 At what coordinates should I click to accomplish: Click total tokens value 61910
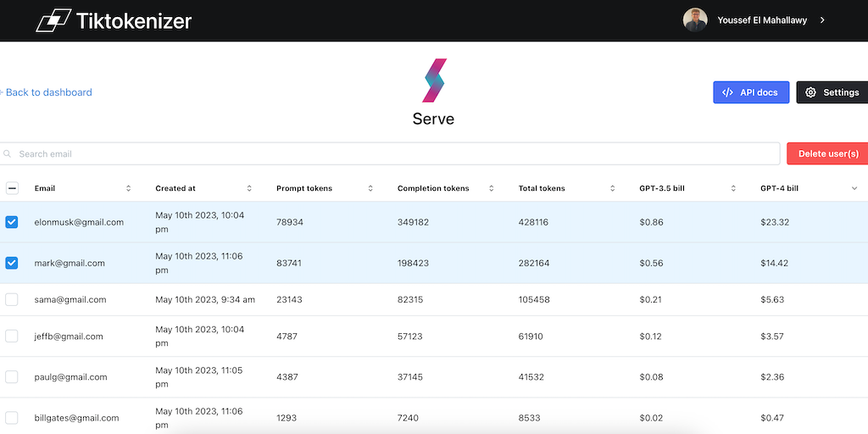point(531,336)
